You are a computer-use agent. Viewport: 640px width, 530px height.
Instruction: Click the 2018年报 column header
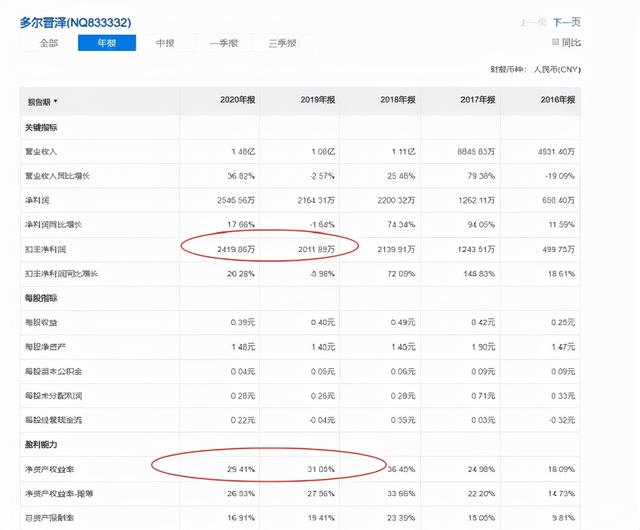coord(398,100)
